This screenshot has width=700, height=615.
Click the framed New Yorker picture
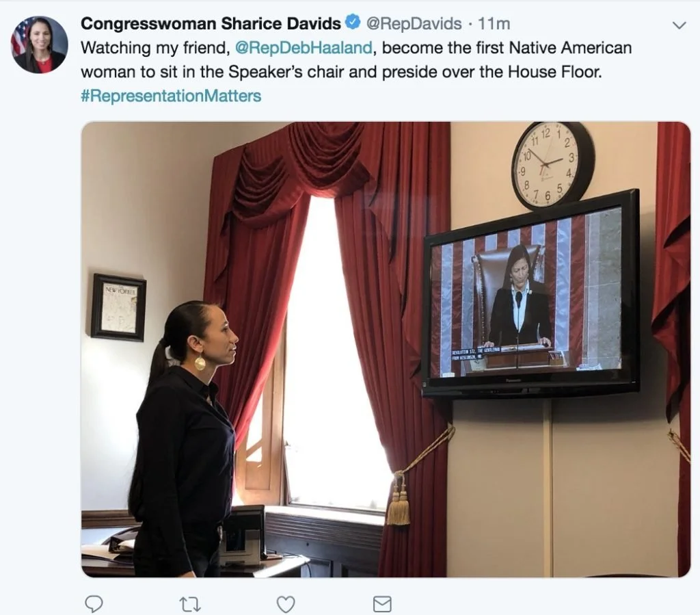coord(119,308)
